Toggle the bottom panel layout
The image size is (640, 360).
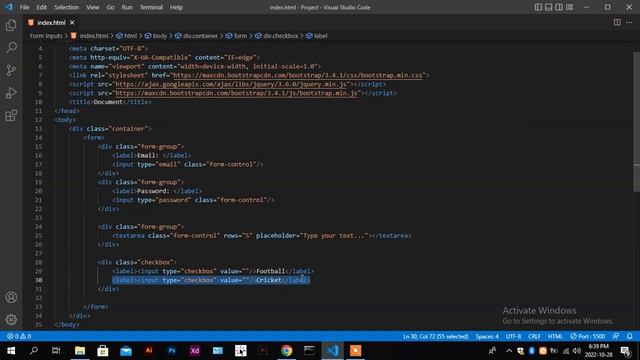(x=549, y=7)
